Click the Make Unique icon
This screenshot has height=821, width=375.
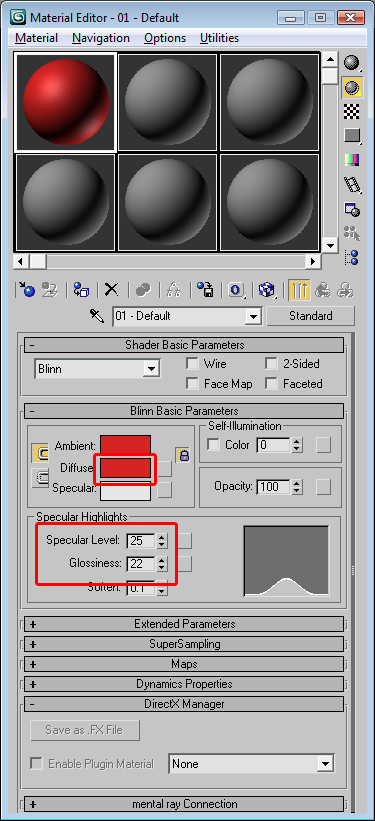point(173,290)
